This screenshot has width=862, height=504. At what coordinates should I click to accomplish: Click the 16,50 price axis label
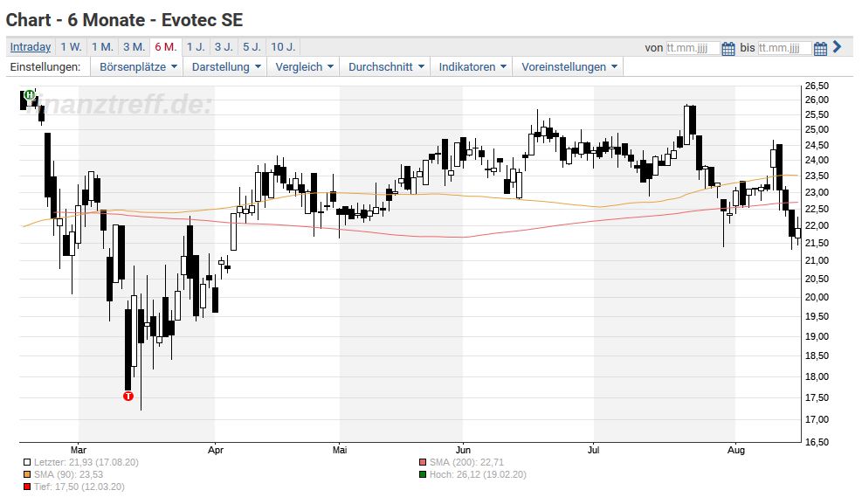[x=817, y=442]
